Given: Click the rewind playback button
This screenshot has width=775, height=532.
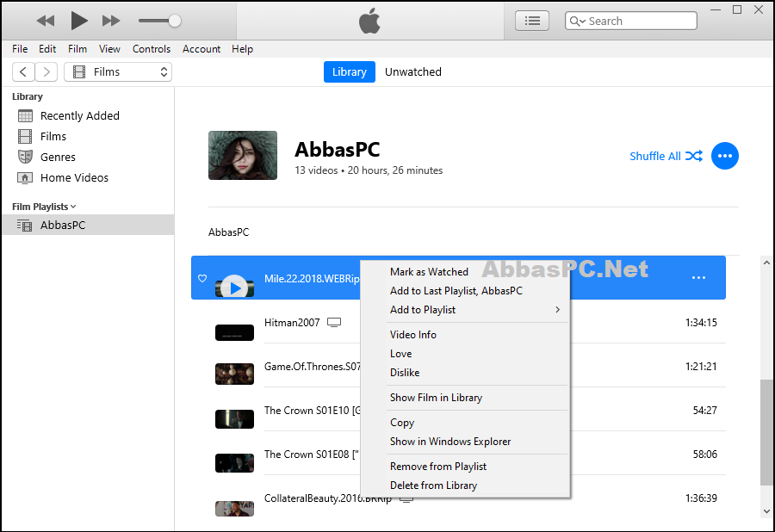Looking at the screenshot, I should pyautogui.click(x=46, y=21).
